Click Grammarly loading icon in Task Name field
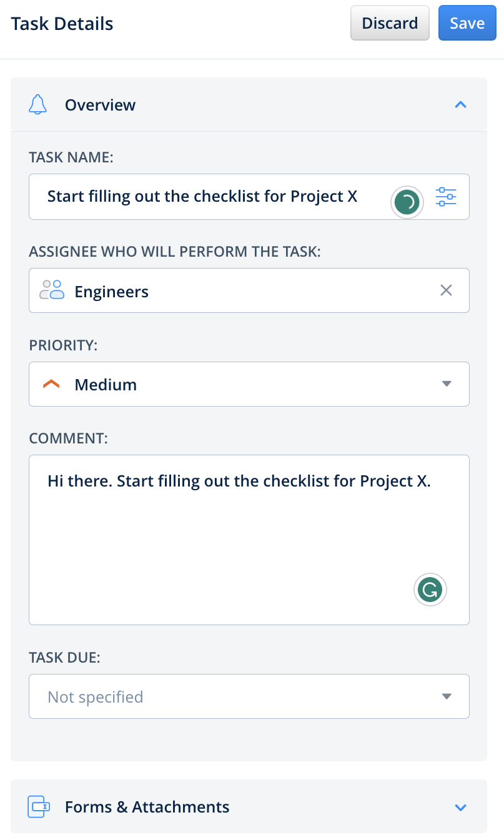Image resolution: width=504 pixels, height=840 pixels. click(407, 201)
